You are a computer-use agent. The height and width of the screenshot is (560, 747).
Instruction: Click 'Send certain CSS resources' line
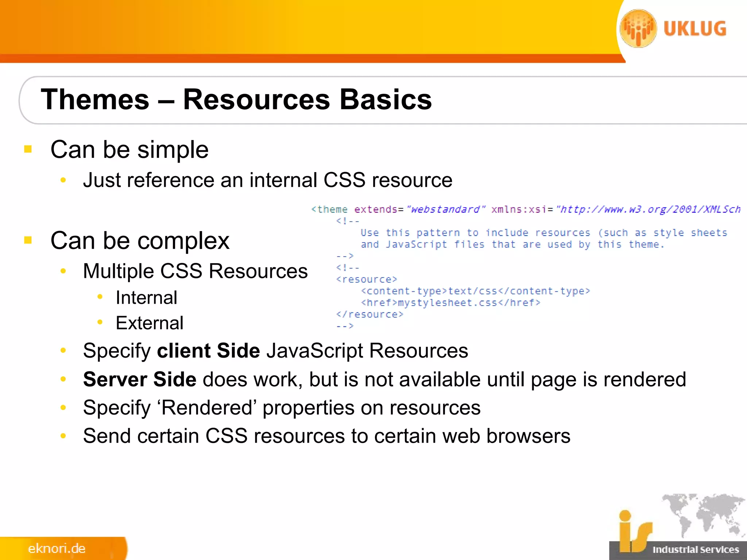coord(327,436)
